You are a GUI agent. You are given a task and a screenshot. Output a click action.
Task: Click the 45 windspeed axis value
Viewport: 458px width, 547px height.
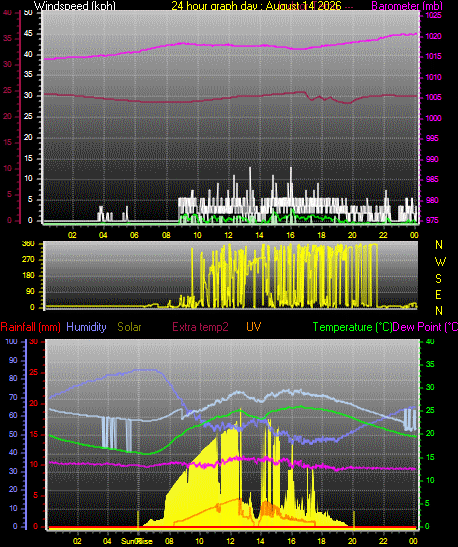click(28, 33)
